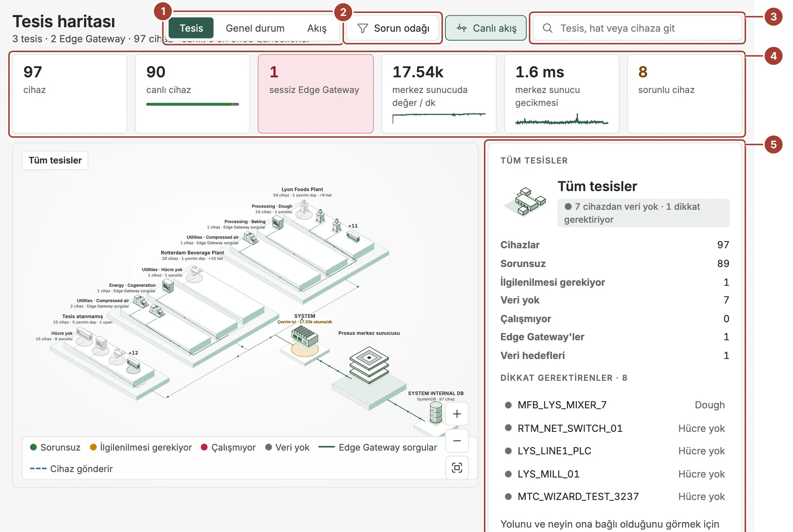Click the Tesis atanmamış label on map
The image size is (793, 532).
pos(82,316)
